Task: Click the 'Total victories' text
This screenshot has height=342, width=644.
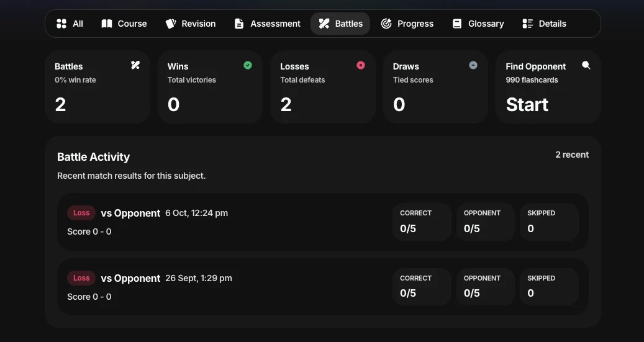Action: click(x=192, y=80)
